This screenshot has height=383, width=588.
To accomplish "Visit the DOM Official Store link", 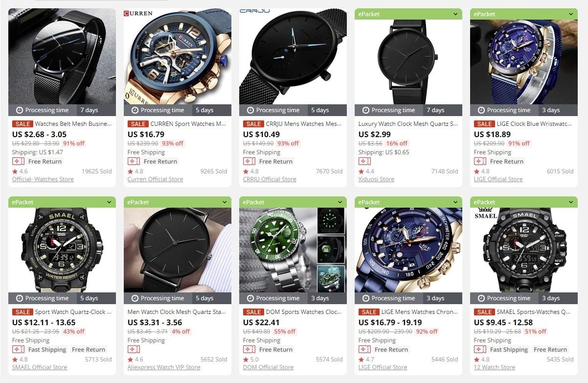I will (268, 367).
